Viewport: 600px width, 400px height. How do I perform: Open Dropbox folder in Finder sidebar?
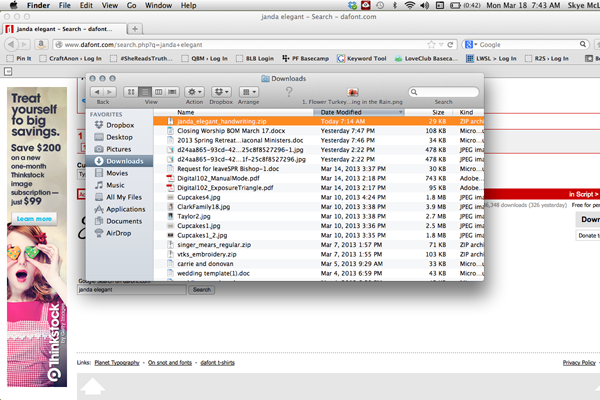119,125
